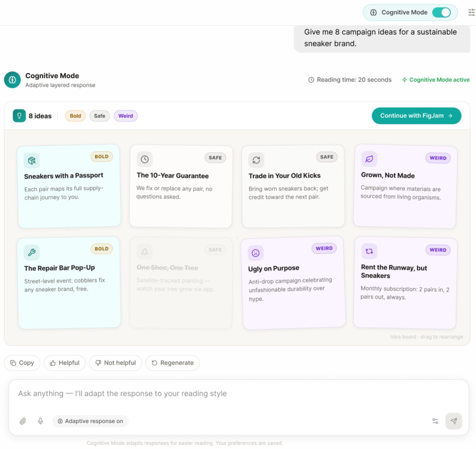
Task: Click the brain icon in Adaptive response chip
Action: [x=60, y=421]
